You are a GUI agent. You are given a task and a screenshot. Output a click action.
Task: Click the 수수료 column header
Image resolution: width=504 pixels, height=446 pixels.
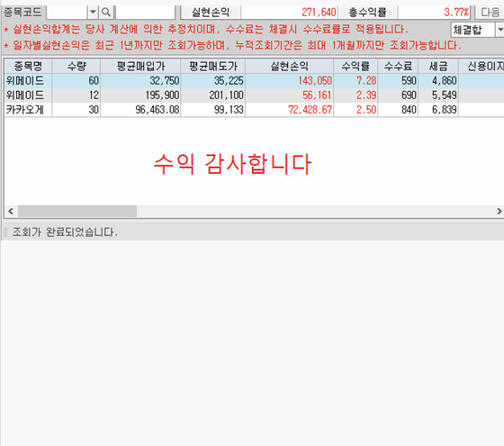pyautogui.click(x=398, y=67)
